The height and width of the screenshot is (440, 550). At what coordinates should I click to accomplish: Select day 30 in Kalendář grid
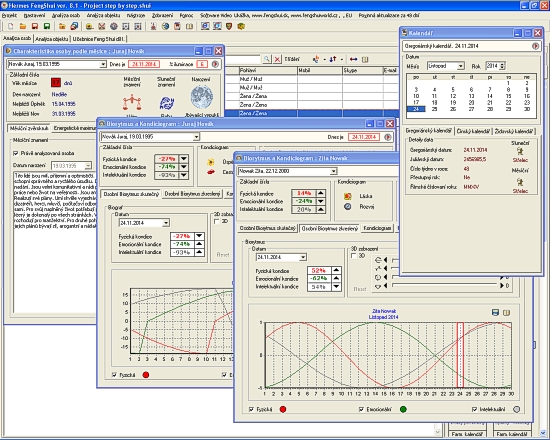pyautogui.click(x=527, y=109)
